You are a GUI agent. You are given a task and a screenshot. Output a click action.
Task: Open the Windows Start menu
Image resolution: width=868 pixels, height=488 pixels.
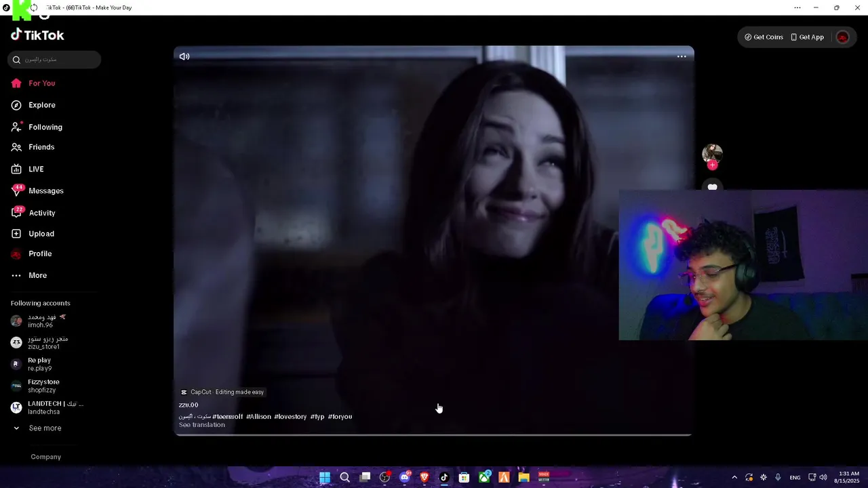coord(325,478)
